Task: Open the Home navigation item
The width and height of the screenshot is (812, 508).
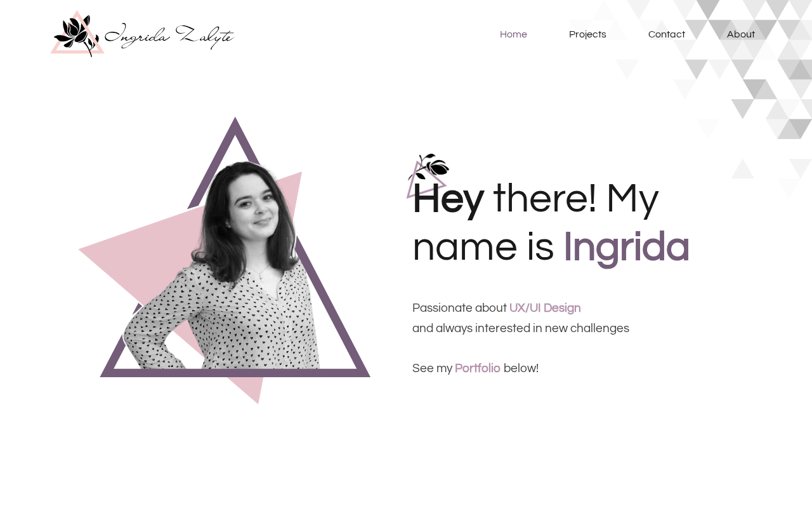Action: tap(513, 34)
